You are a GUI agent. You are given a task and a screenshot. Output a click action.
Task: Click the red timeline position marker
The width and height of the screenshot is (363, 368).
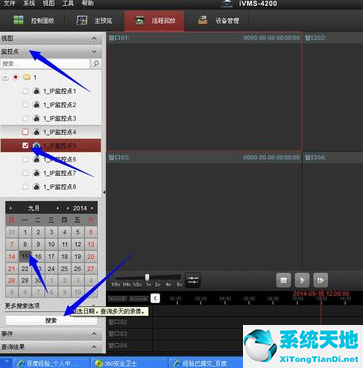pyautogui.click(x=321, y=310)
